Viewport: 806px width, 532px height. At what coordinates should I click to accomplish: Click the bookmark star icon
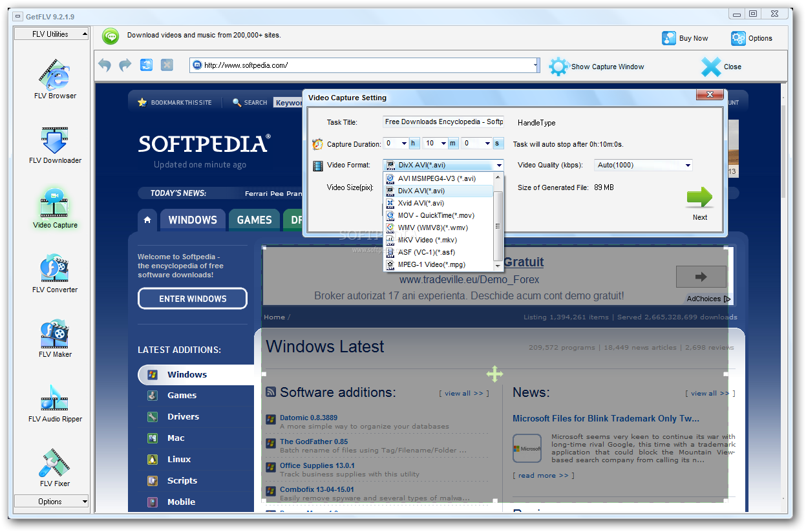[x=142, y=102]
